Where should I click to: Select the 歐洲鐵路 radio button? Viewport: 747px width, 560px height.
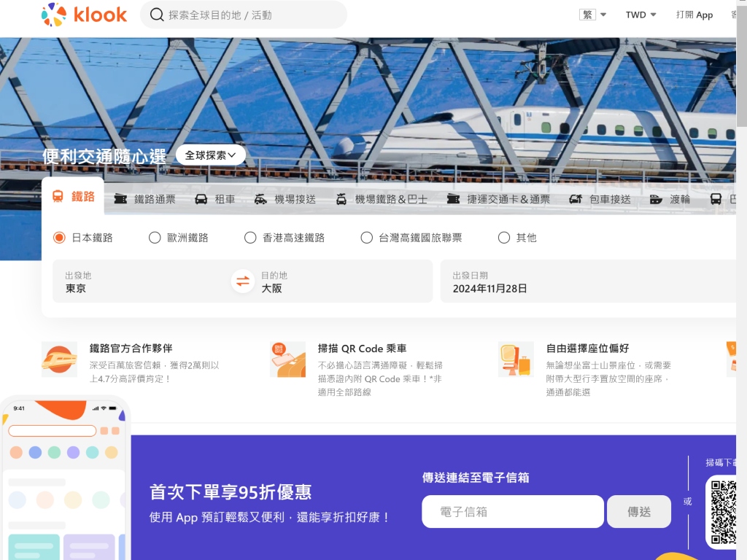tap(154, 237)
